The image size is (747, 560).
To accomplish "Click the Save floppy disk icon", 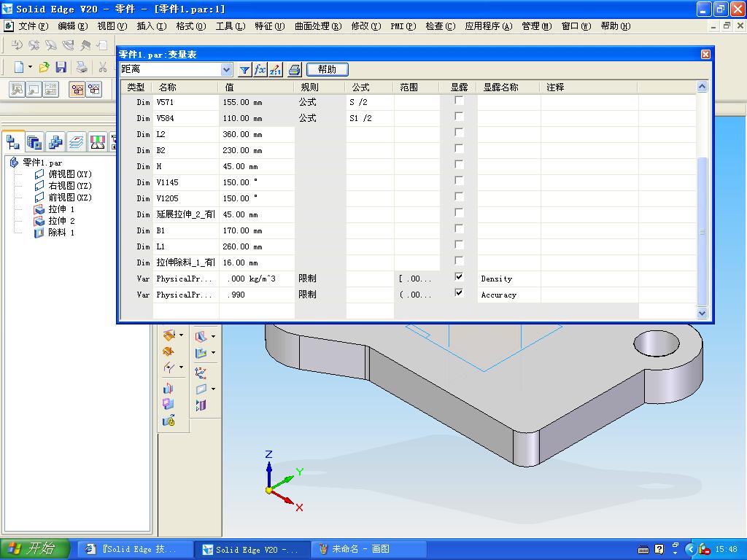I will tap(61, 67).
